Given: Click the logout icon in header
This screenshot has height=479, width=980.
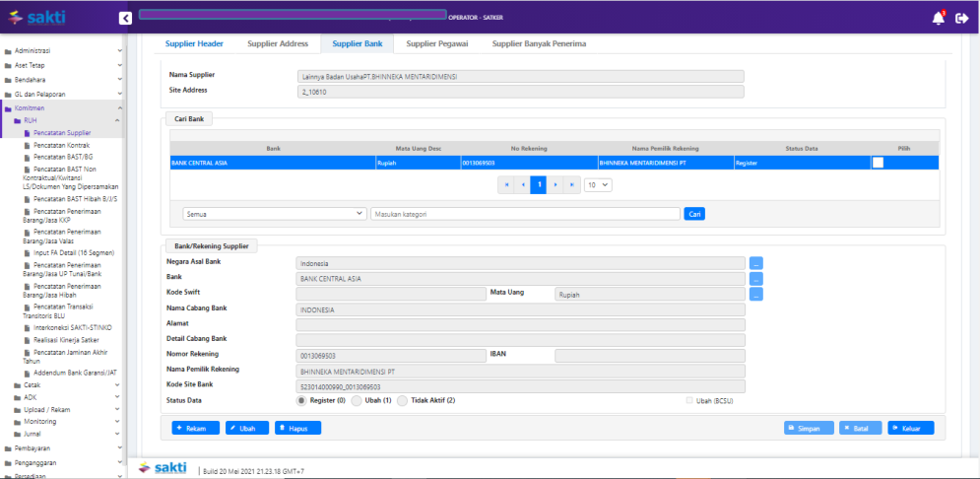Looking at the screenshot, I should pos(961,18).
